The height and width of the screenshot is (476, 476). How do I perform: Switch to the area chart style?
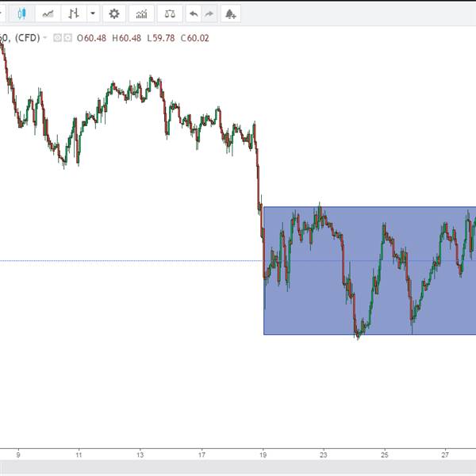48,13
